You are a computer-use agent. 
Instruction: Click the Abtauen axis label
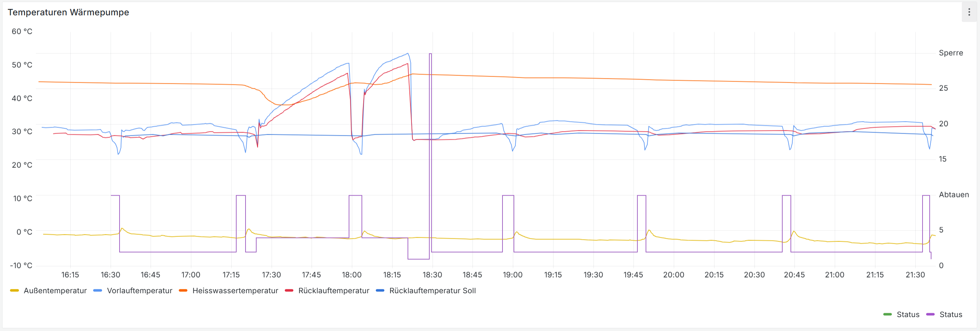pyautogui.click(x=954, y=195)
